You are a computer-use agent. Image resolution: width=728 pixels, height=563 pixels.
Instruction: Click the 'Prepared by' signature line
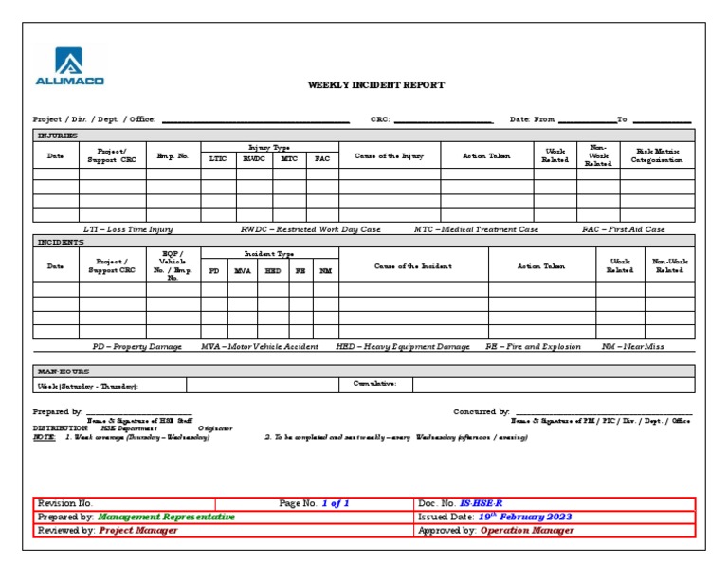click(x=139, y=412)
